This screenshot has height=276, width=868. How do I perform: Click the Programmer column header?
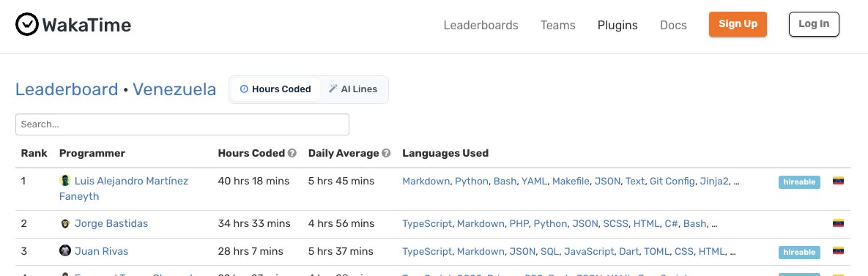92,153
